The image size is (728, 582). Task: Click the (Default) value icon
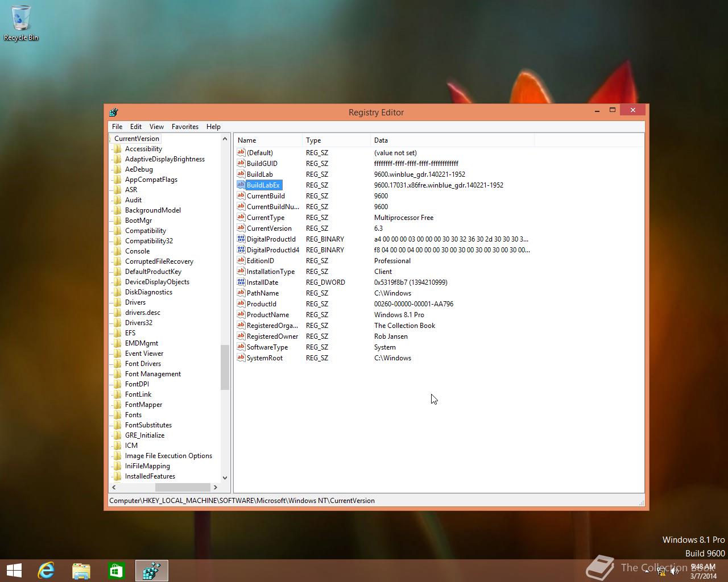pyautogui.click(x=241, y=152)
